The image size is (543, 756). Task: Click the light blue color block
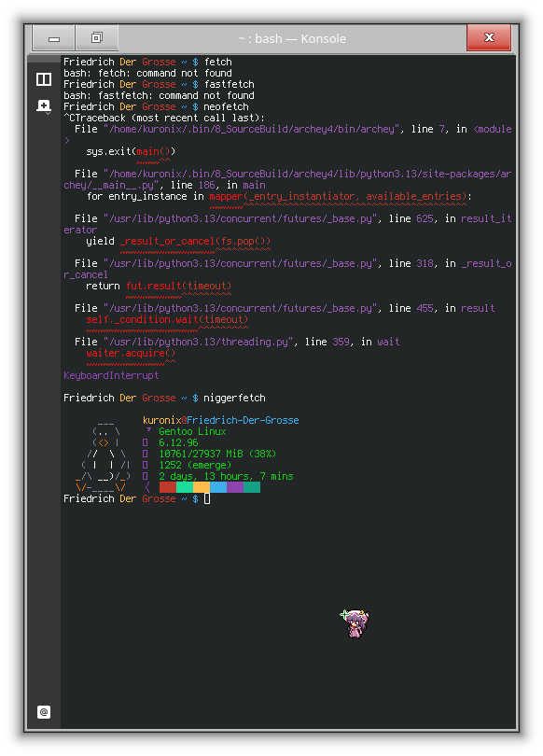218,487
